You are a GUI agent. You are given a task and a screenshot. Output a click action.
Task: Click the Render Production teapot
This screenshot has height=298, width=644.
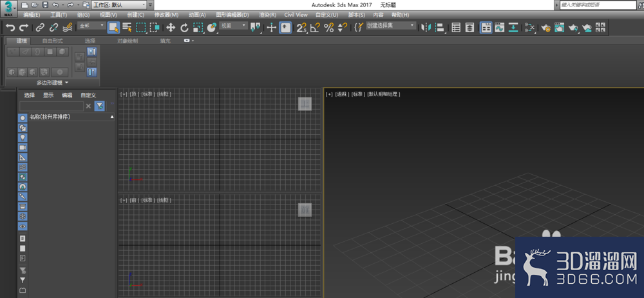coord(573,28)
